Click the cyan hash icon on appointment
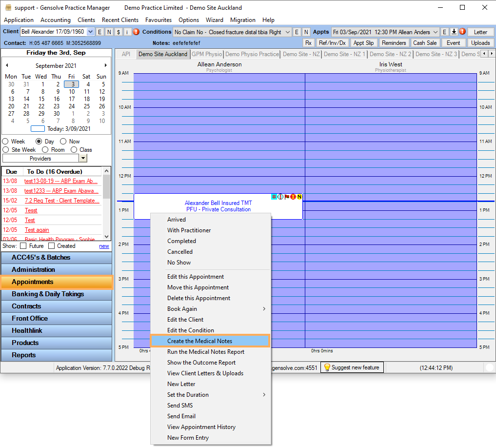Image resolution: width=496 pixels, height=448 pixels. pyautogui.click(x=274, y=197)
